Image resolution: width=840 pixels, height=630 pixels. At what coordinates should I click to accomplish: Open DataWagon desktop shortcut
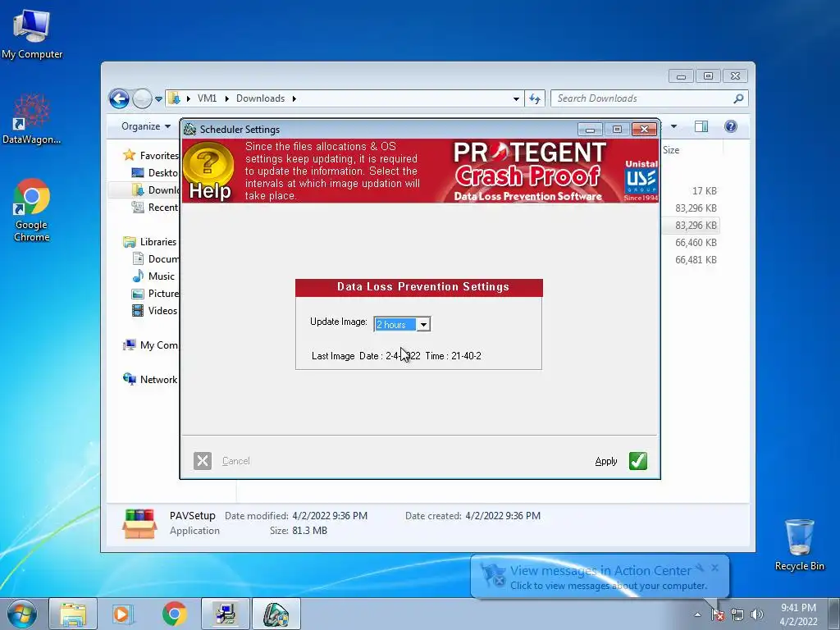pos(32,119)
